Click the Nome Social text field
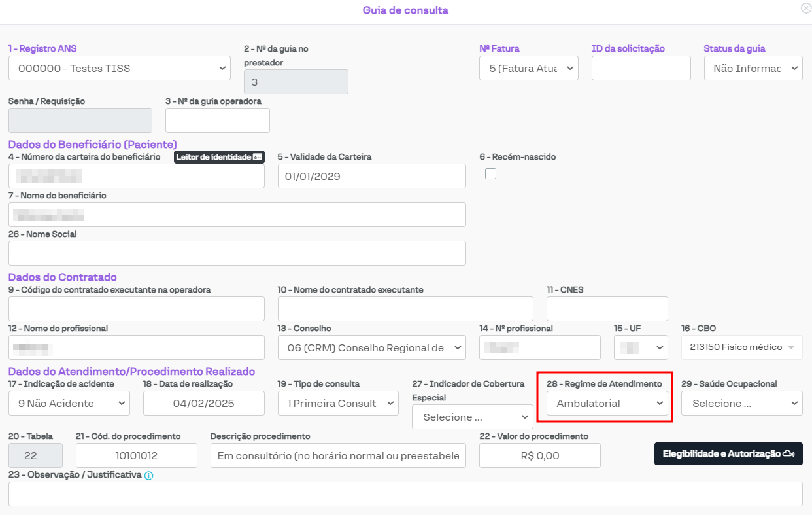The width and height of the screenshot is (812, 515). click(x=237, y=253)
